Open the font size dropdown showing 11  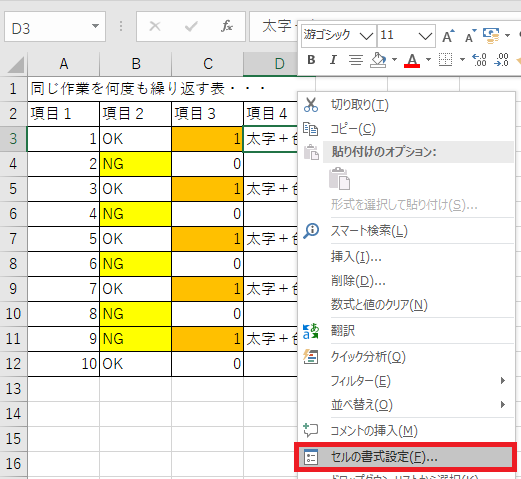[x=425, y=36]
